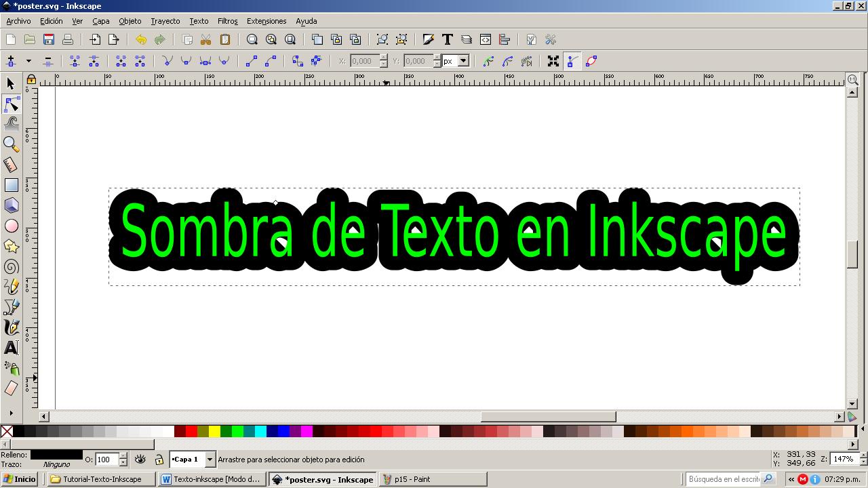Screen dimensions: 868x488
Task: Select the Calligraphy tool
Action: tap(11, 327)
